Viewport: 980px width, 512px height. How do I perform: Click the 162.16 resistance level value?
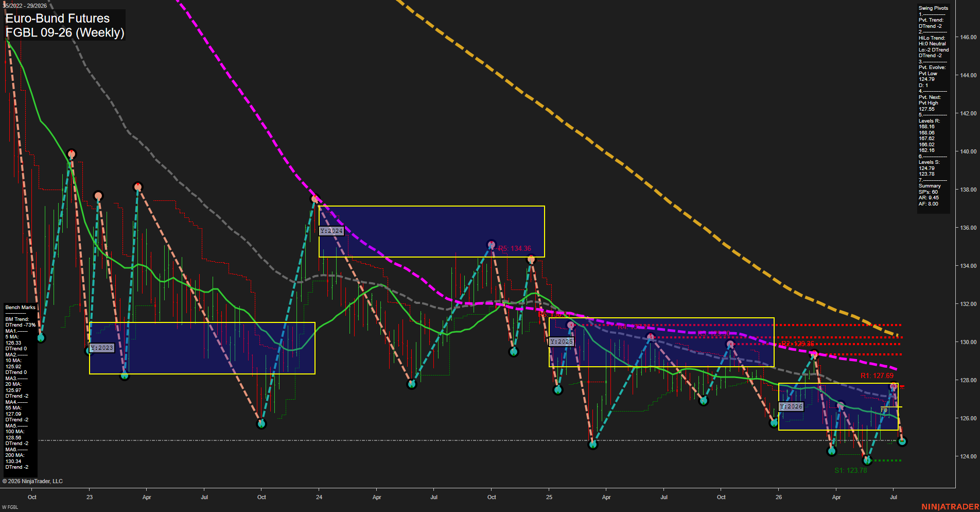(926, 150)
